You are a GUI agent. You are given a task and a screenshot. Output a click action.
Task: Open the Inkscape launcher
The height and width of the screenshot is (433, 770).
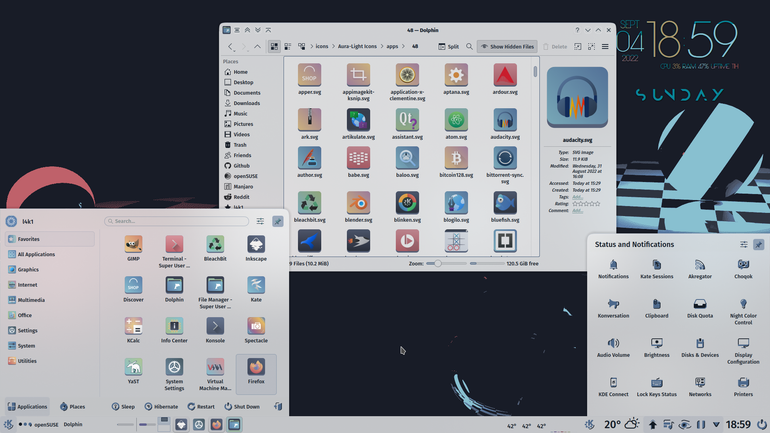[256, 248]
